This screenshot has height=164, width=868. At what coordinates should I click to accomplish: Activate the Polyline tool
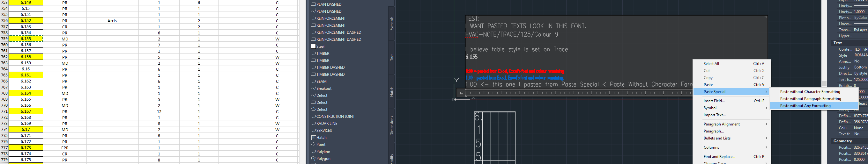pos(320,152)
